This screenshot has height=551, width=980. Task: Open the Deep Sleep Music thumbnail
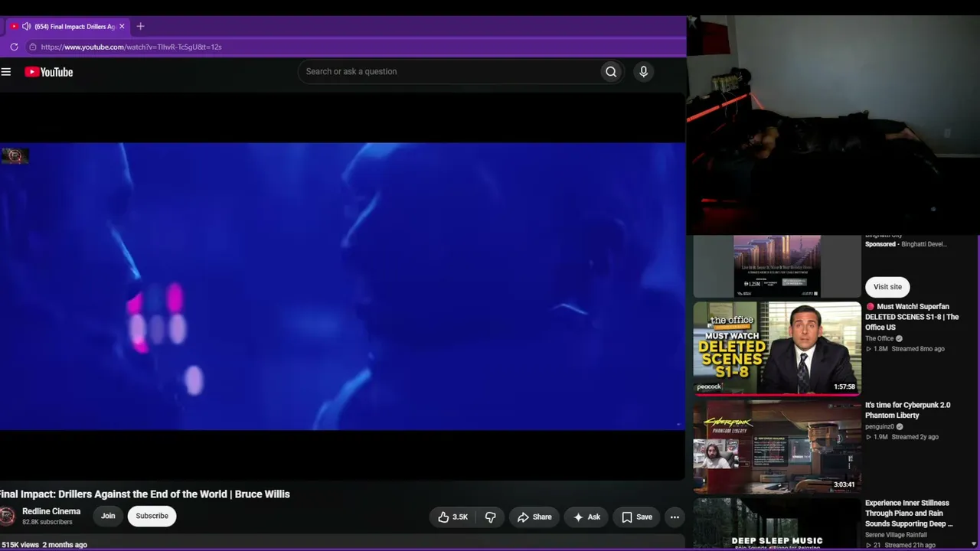pyautogui.click(x=777, y=524)
